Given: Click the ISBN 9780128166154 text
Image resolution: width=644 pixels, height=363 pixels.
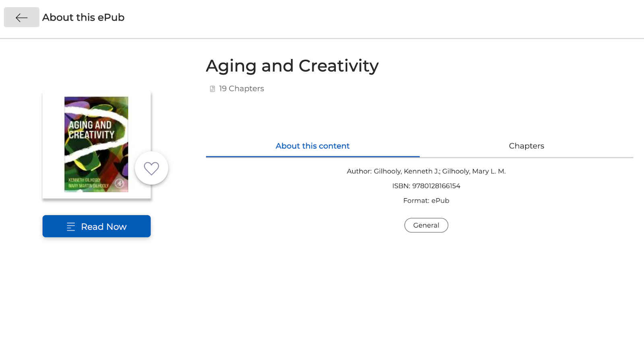Looking at the screenshot, I should 426,186.
